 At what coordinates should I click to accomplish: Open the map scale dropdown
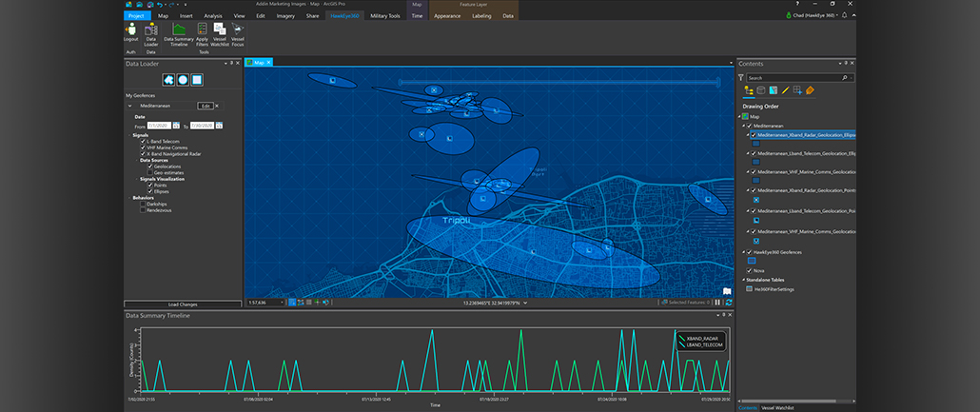click(x=284, y=303)
